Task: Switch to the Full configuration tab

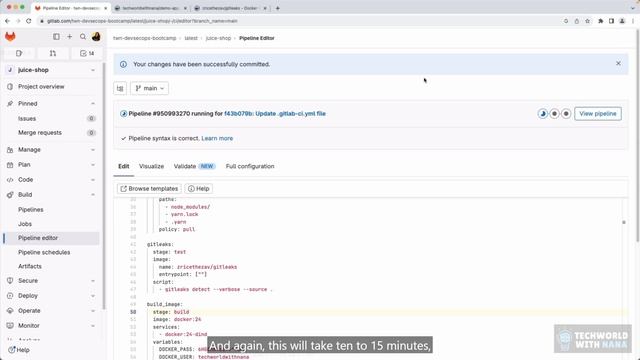Action: pos(250,167)
